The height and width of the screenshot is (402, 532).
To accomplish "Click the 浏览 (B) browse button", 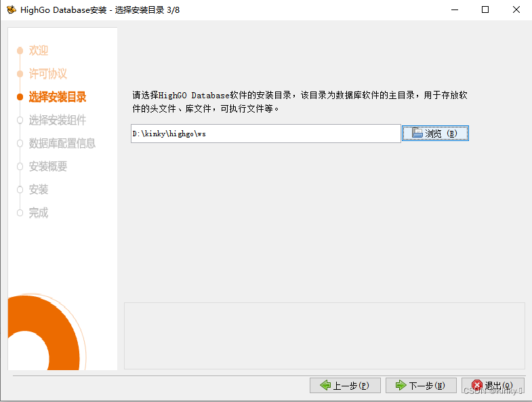I will [x=435, y=133].
